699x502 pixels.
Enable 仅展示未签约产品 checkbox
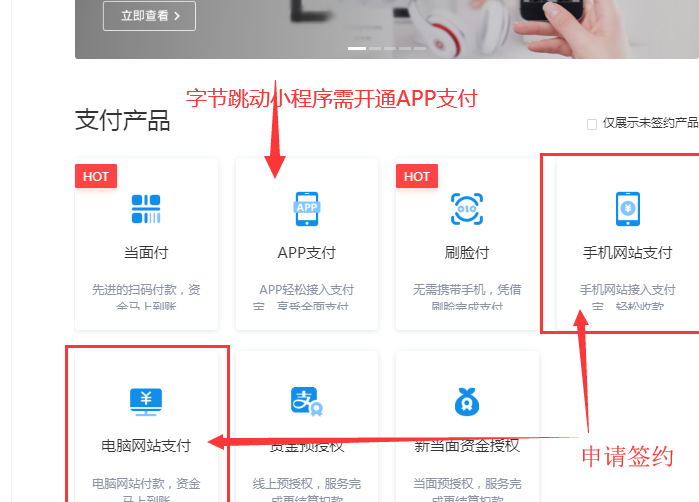(x=592, y=124)
